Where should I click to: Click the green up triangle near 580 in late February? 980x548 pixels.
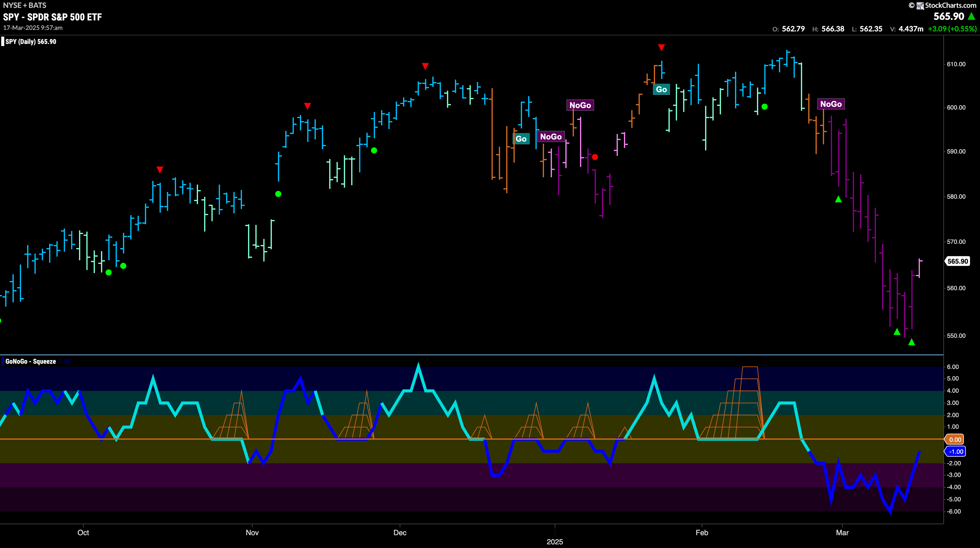[838, 199]
